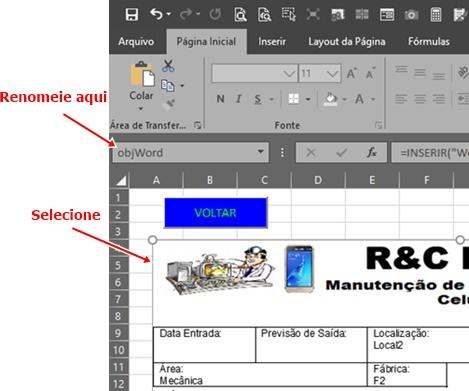The width and height of the screenshot is (469, 391).
Task: Select row 2 header
Action: tap(119, 214)
